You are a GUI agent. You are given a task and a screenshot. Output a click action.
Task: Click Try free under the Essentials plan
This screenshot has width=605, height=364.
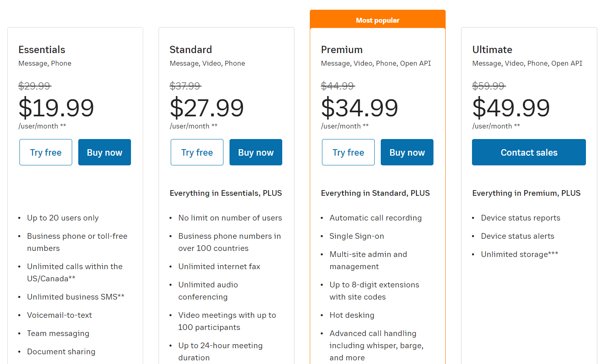click(x=46, y=152)
